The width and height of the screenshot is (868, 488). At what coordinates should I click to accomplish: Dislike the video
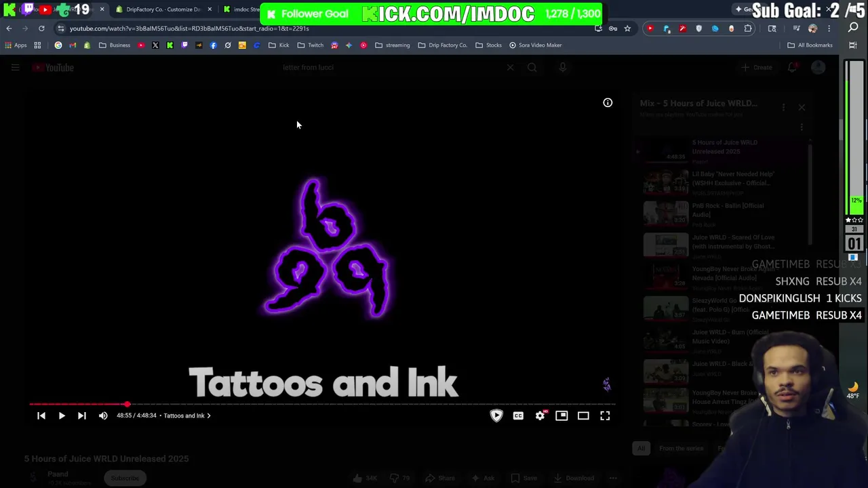click(x=400, y=478)
